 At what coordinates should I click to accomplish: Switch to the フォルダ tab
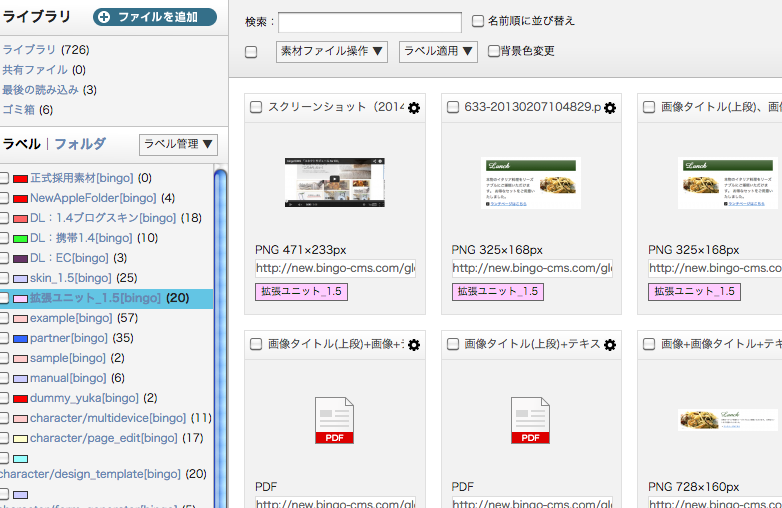80,144
